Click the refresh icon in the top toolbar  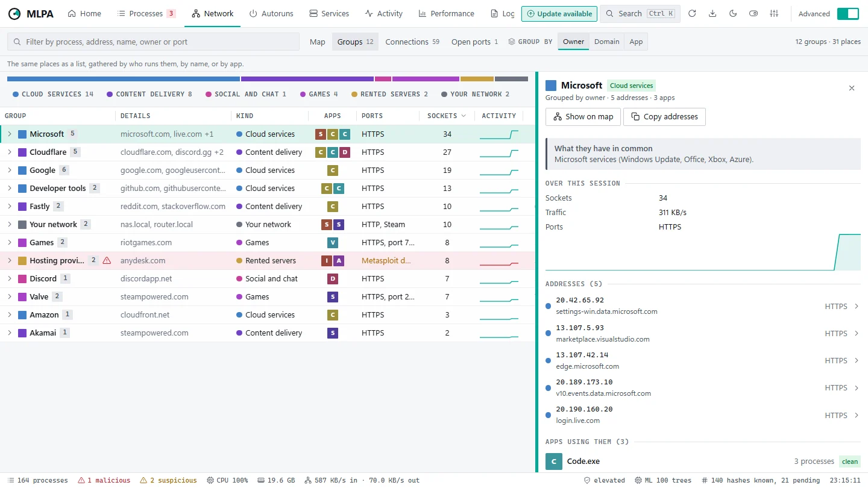pyautogui.click(x=692, y=14)
